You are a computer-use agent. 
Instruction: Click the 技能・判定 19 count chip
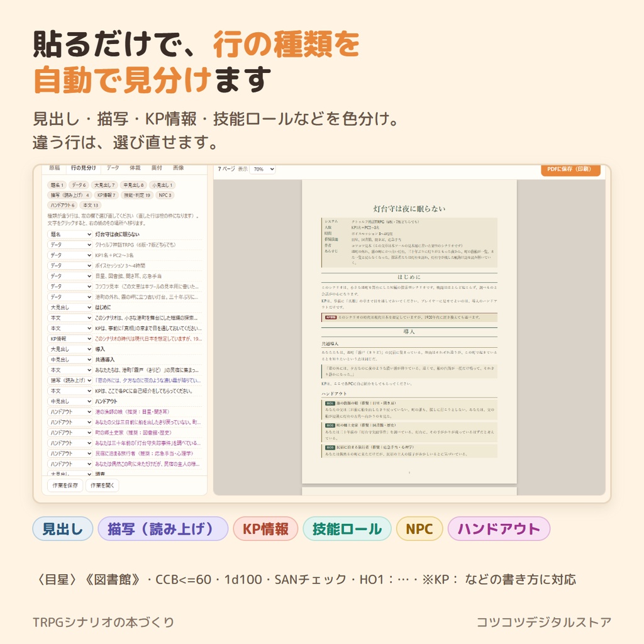click(137, 195)
